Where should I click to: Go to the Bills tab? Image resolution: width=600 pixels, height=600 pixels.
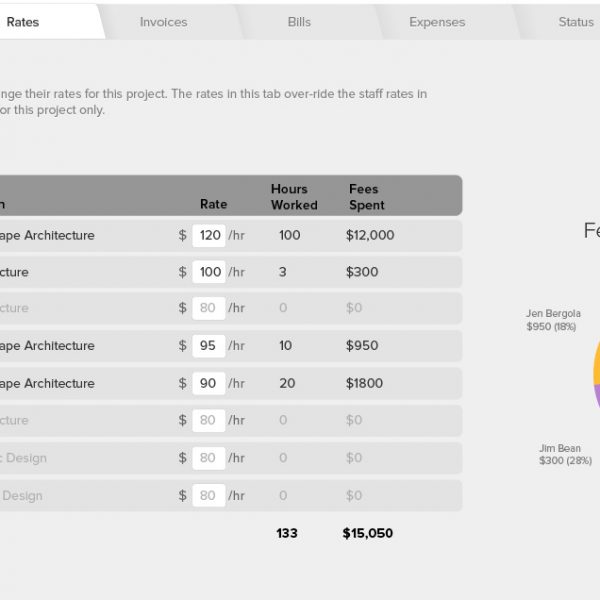click(299, 21)
